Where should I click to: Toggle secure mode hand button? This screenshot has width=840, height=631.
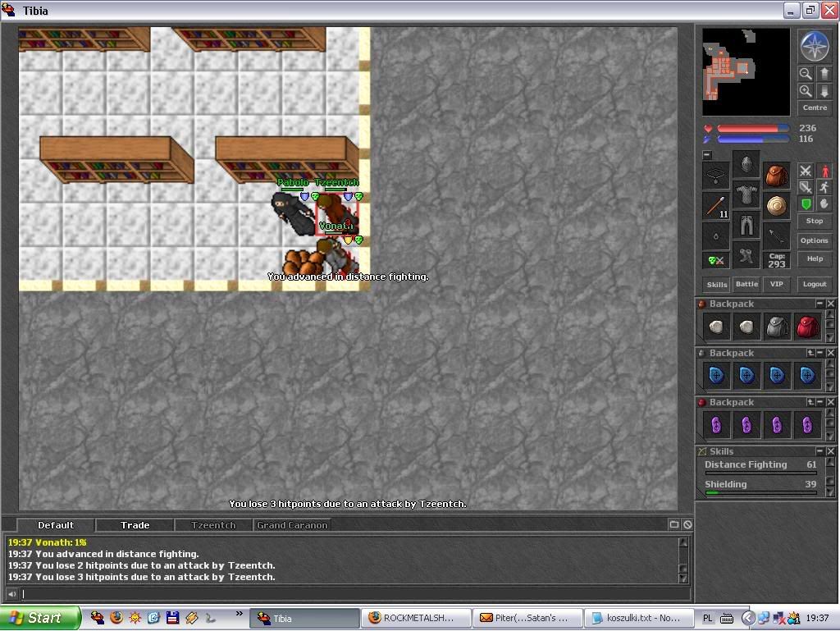coord(824,203)
